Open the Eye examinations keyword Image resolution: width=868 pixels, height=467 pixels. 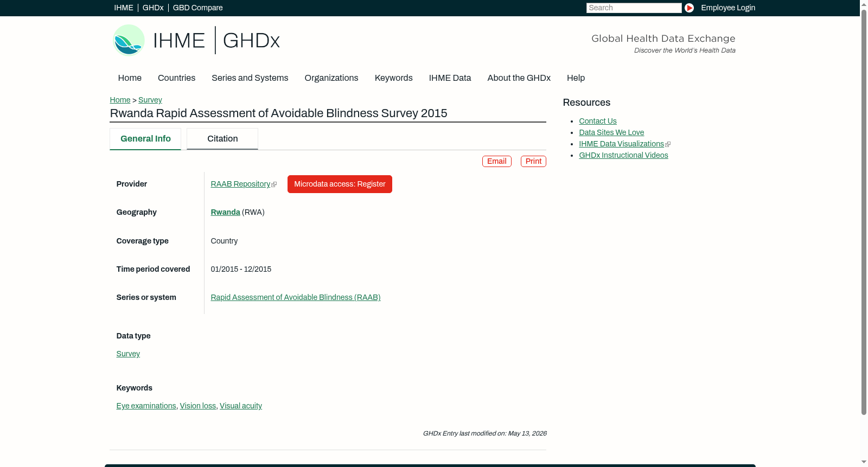146,406
